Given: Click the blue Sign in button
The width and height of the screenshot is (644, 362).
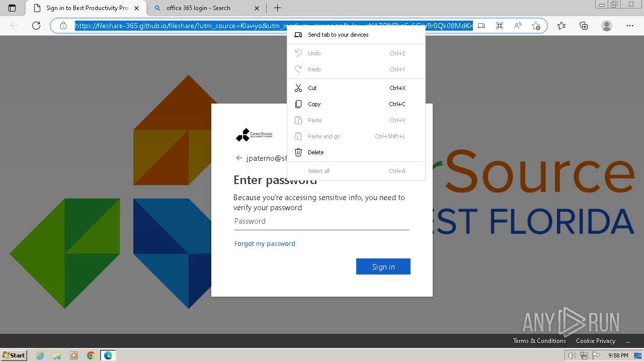Looking at the screenshot, I should pos(383,266).
